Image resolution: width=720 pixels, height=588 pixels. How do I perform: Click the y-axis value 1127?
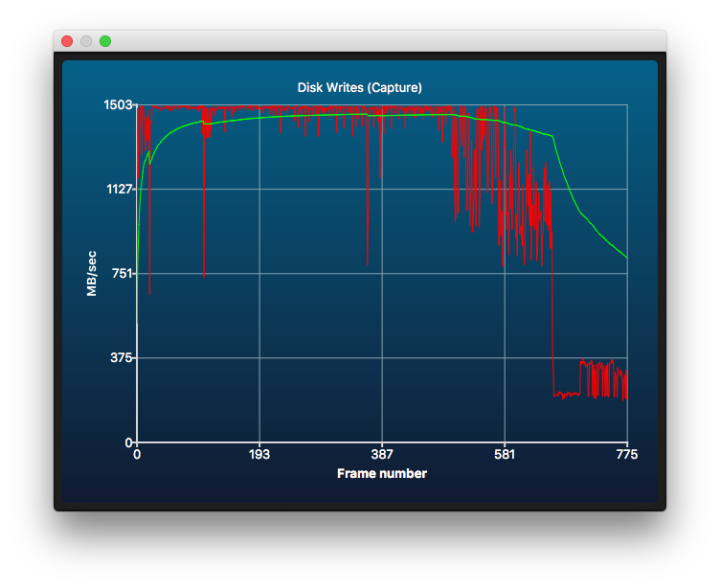(x=120, y=189)
